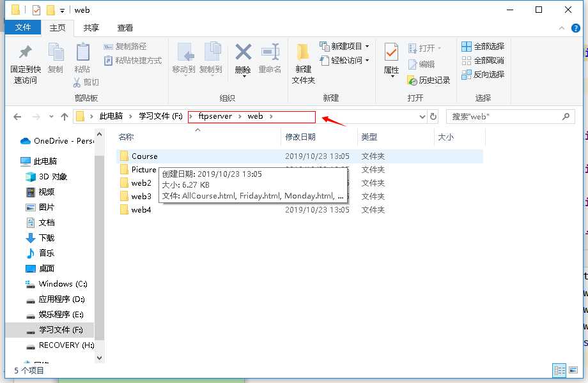Refresh the current folder

pyautogui.click(x=433, y=116)
